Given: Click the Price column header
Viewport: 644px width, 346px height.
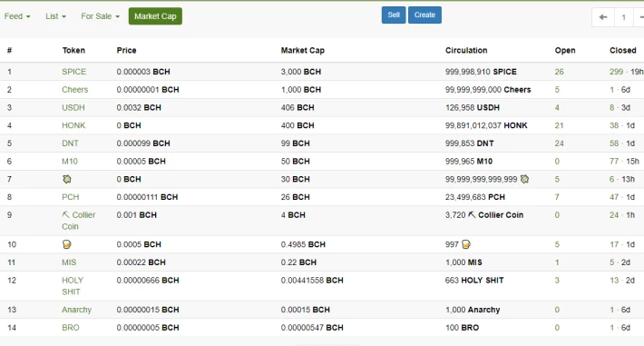Looking at the screenshot, I should (x=126, y=50).
